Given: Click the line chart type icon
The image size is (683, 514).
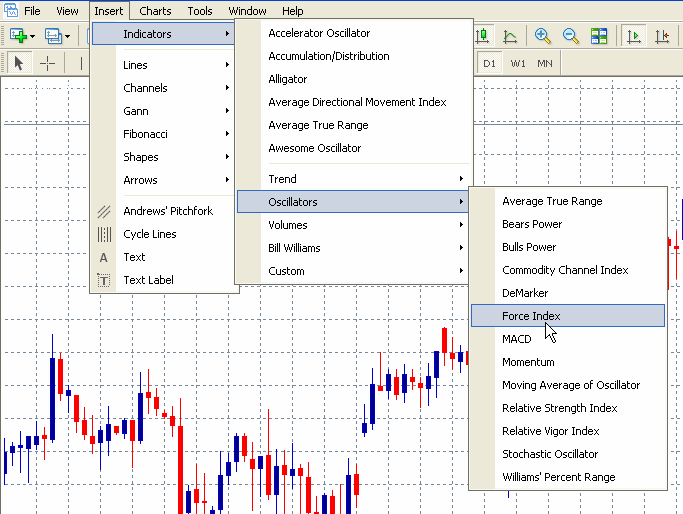Looking at the screenshot, I should pos(510,36).
